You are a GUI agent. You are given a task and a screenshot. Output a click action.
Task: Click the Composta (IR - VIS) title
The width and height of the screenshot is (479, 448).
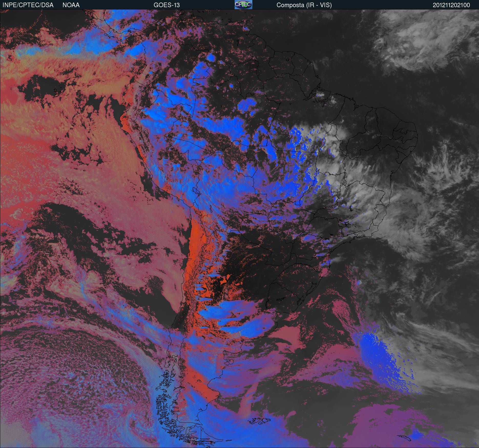304,5
